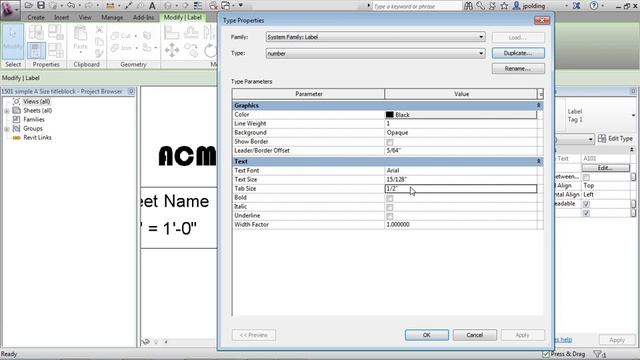Click the binoculars search icon
The image size is (640, 360).
click(x=469, y=6)
